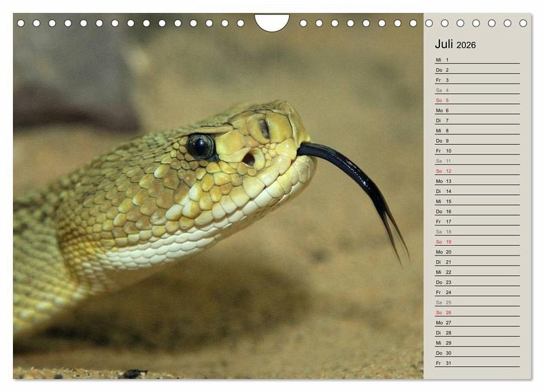Select the Di 28 date row
This screenshot has width=544, height=392.
[x=477, y=333]
